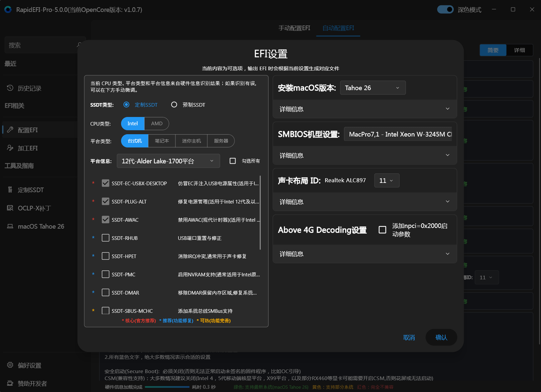Image resolution: width=541 pixels, height=392 pixels.
Task: Switch to the 手动配置EFI tab
Action: click(x=294, y=28)
